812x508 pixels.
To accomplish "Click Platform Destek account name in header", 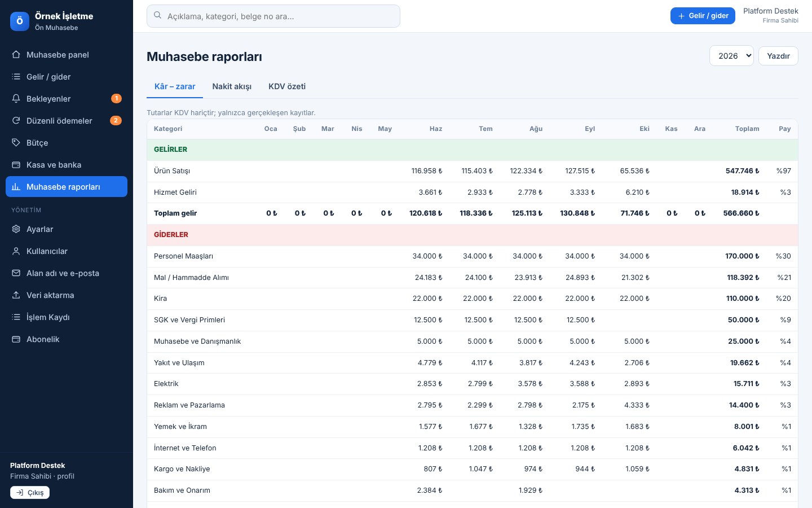I will pos(770,11).
